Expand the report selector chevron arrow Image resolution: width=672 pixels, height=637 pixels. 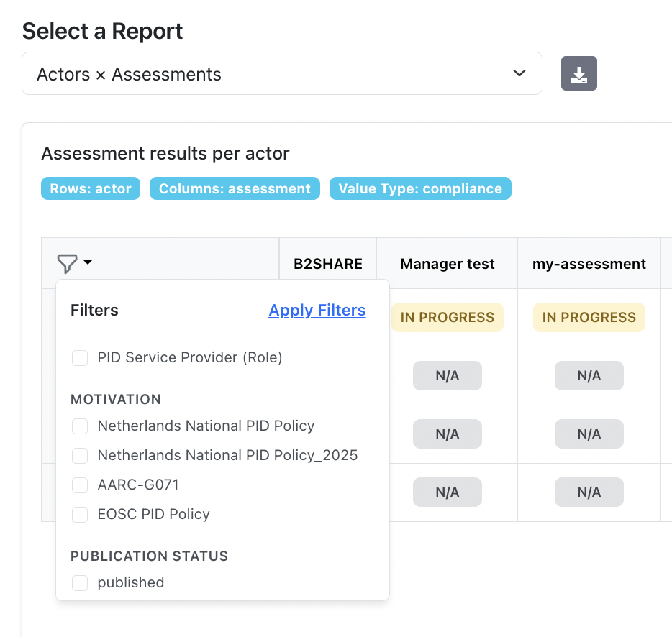click(x=519, y=73)
